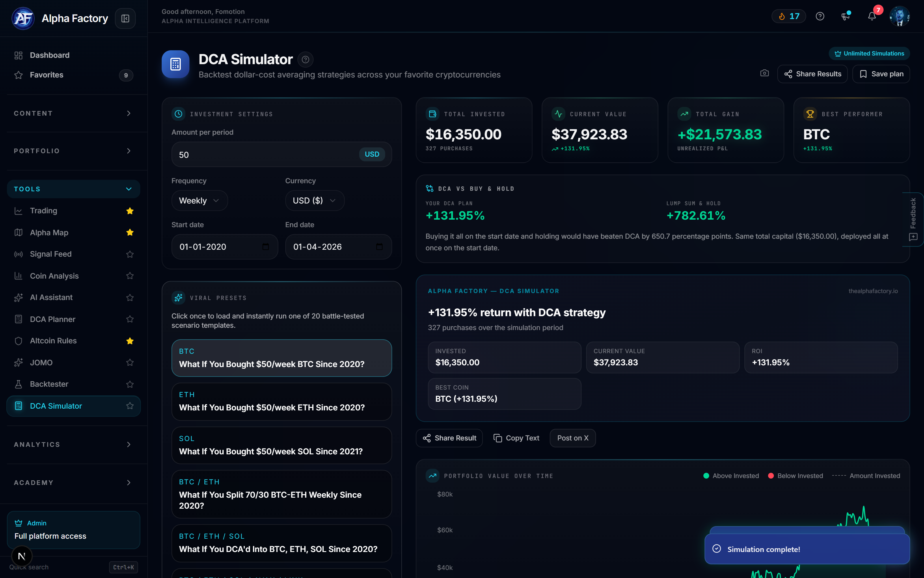
Task: Collapse the Tools section
Action: (74, 189)
